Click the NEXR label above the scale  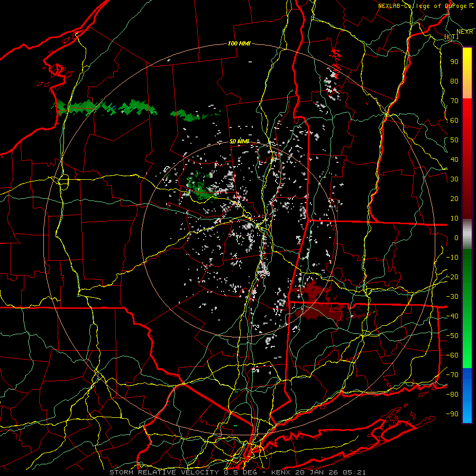pyautogui.click(x=464, y=32)
